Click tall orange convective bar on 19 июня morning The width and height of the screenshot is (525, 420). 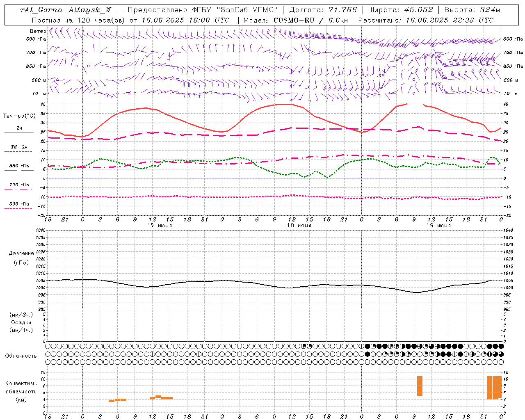point(420,386)
